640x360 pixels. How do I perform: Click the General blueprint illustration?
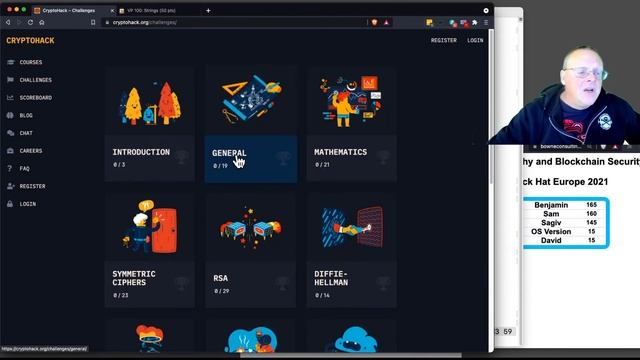(x=252, y=98)
